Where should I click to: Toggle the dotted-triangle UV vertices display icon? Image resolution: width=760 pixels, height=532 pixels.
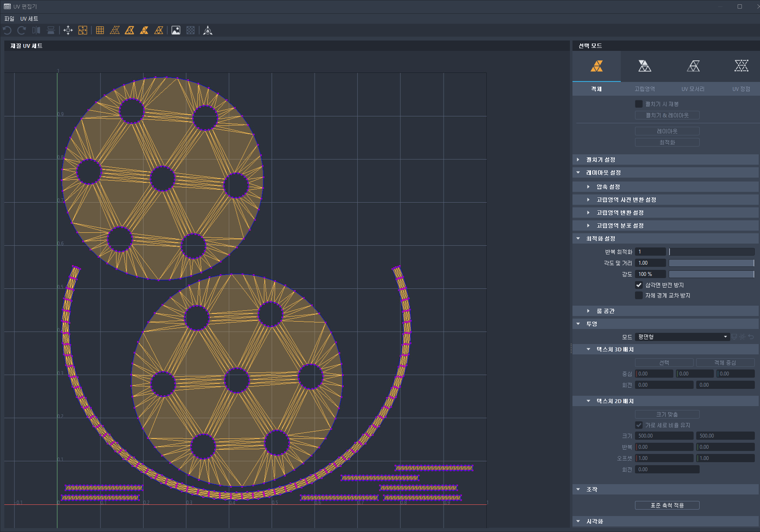pos(115,30)
